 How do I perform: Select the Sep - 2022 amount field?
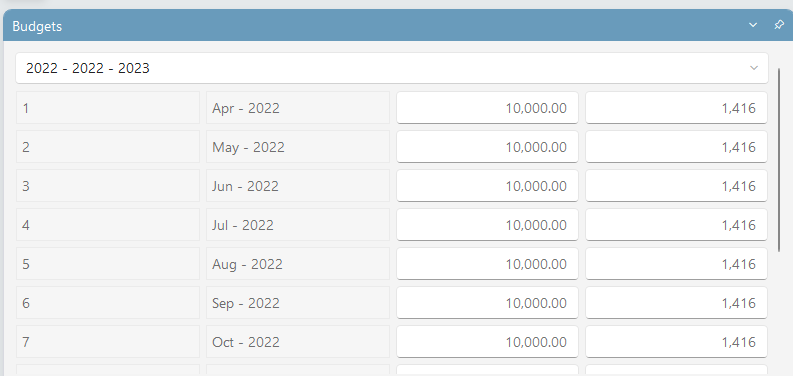[487, 303]
